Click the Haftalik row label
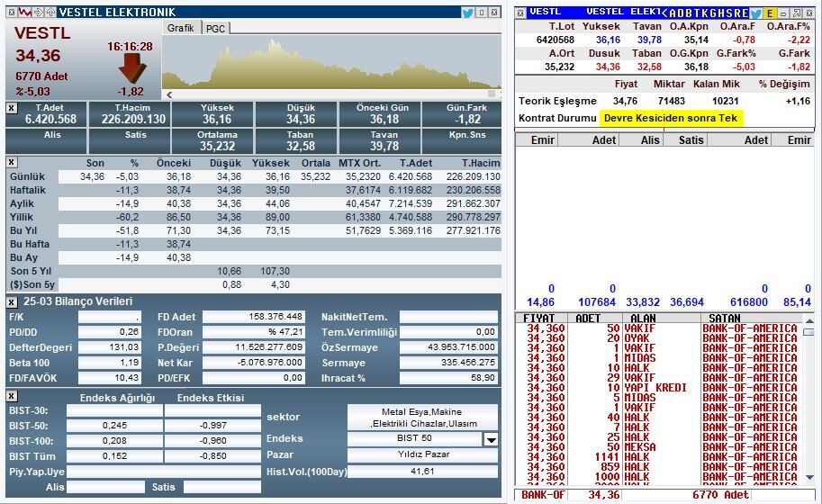The image size is (822, 504). click(x=28, y=190)
